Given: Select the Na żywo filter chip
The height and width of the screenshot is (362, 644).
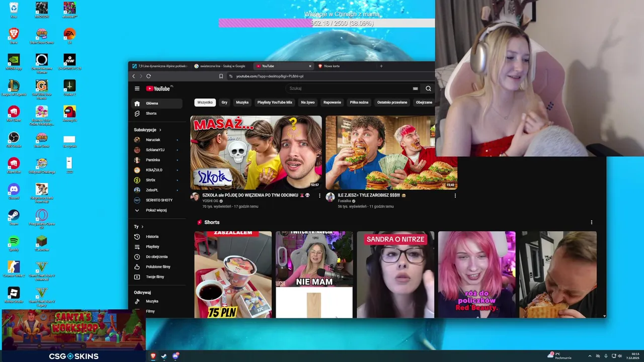Looking at the screenshot, I should pyautogui.click(x=308, y=103).
